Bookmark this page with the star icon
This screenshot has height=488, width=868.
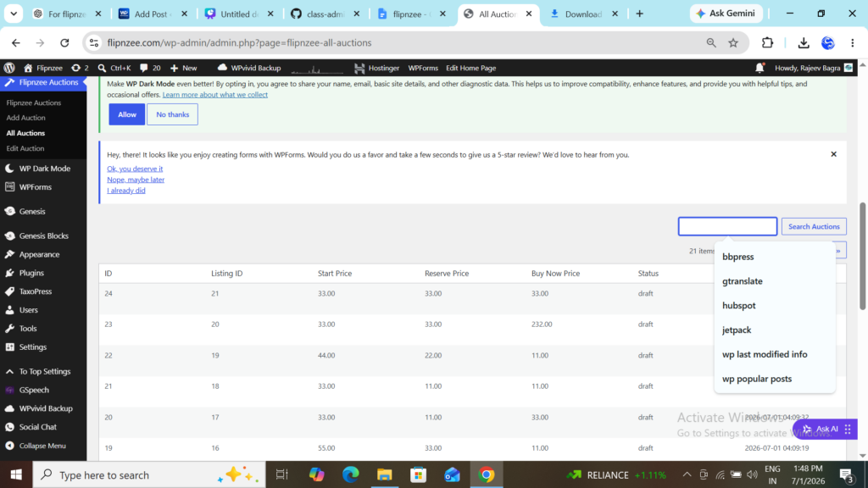pyautogui.click(x=733, y=42)
